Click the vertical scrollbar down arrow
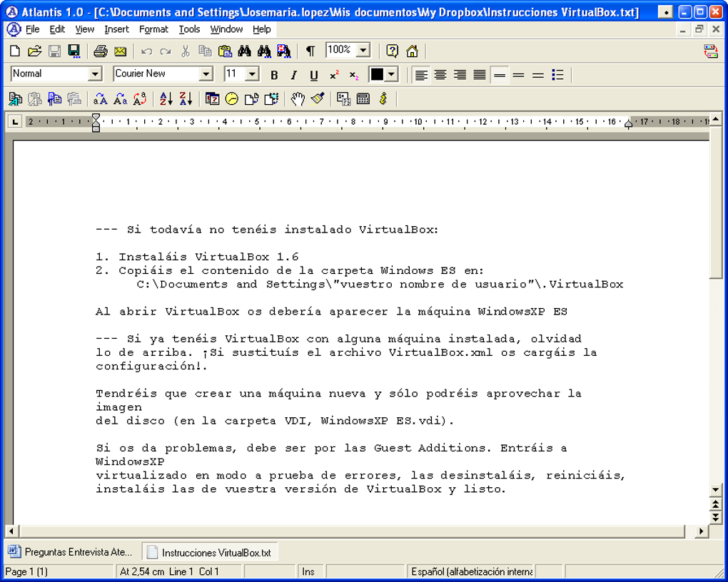This screenshot has height=582, width=728. coord(715,490)
